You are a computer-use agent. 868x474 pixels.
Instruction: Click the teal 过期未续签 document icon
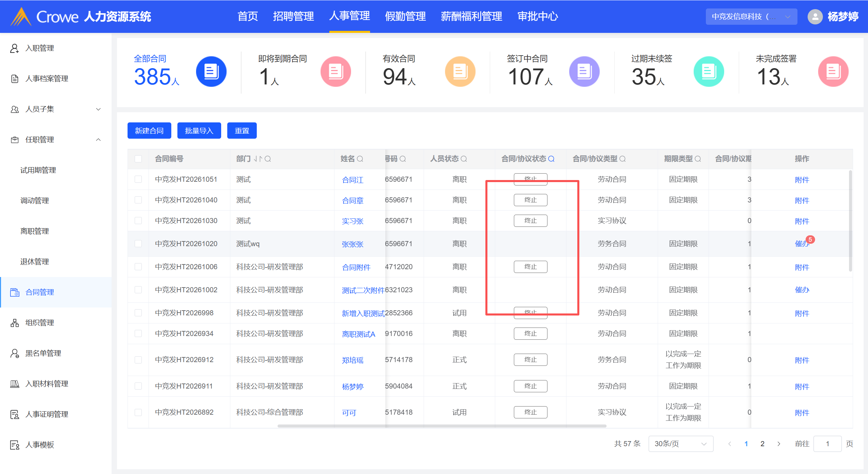click(709, 72)
